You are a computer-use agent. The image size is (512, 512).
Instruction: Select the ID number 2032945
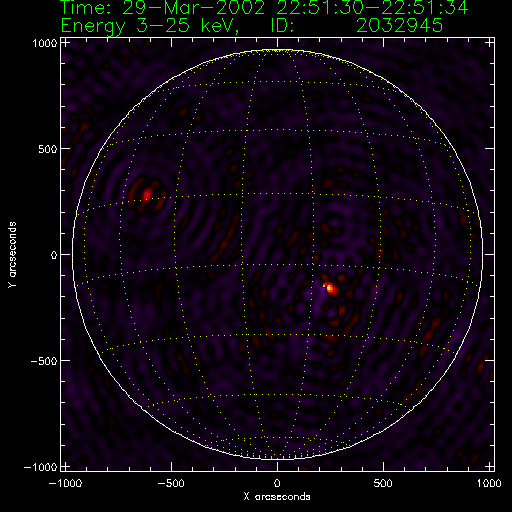(x=399, y=25)
